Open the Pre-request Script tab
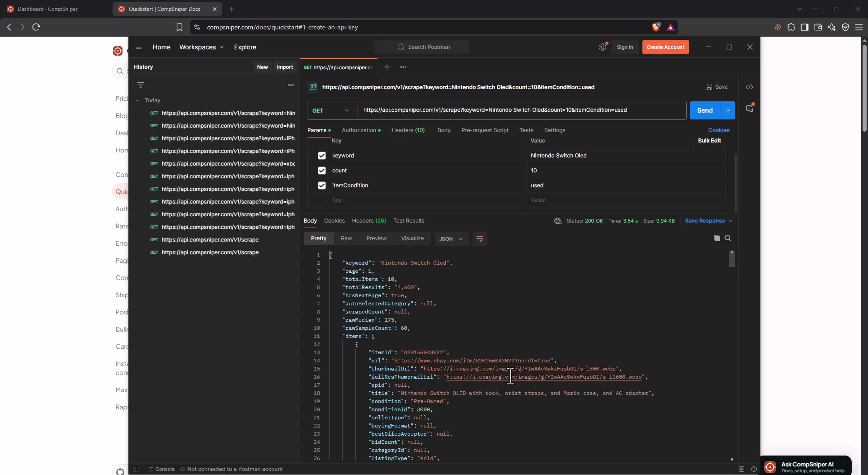 tap(485, 130)
